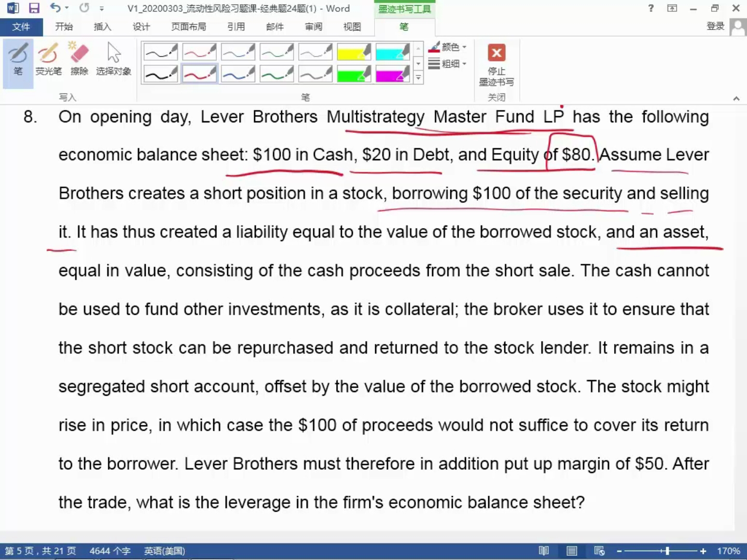This screenshot has width=747, height=560.
Task: Save the document from Quick Access Toolbar
Action: (x=34, y=8)
